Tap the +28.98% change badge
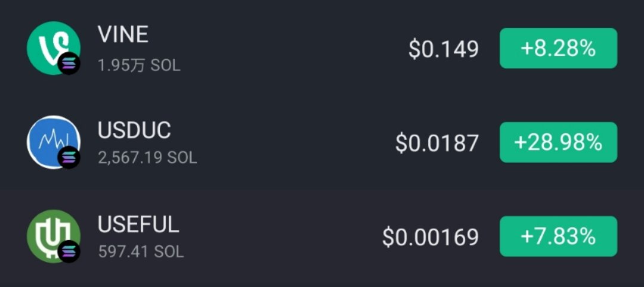This screenshot has height=287, width=644. click(558, 142)
